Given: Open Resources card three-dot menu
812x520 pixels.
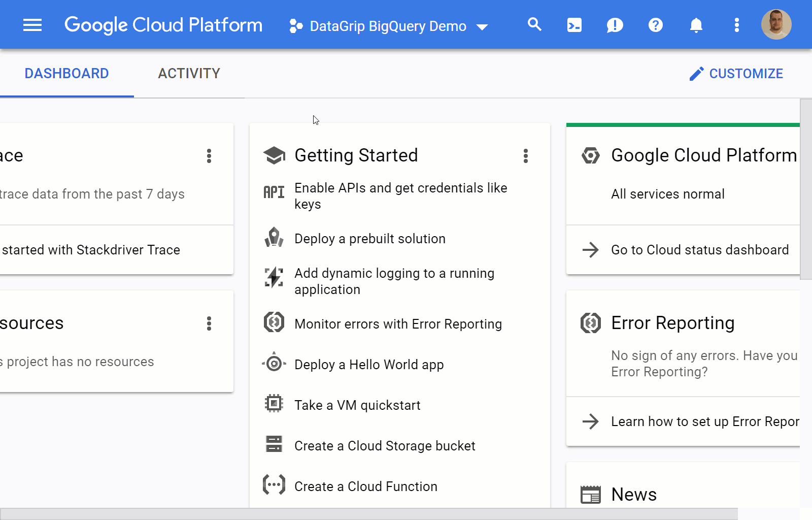Looking at the screenshot, I should [x=209, y=323].
